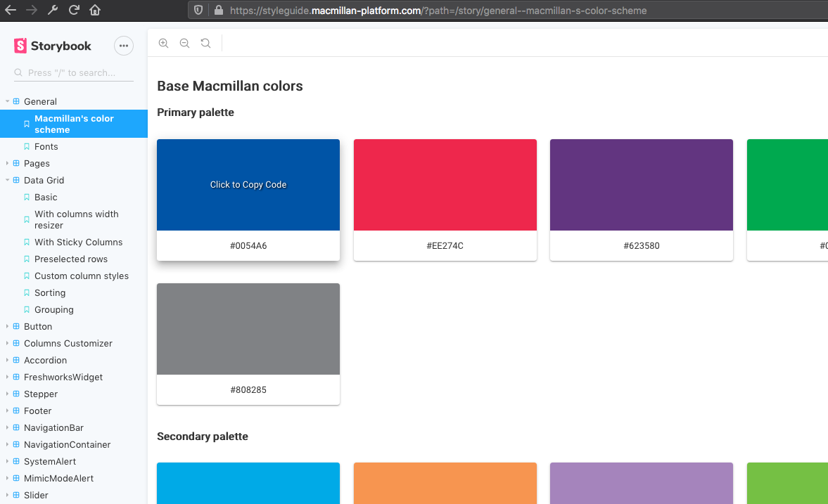Image resolution: width=828 pixels, height=504 pixels.
Task: Copy the blue #0054A6 swatch code
Action: click(x=248, y=185)
